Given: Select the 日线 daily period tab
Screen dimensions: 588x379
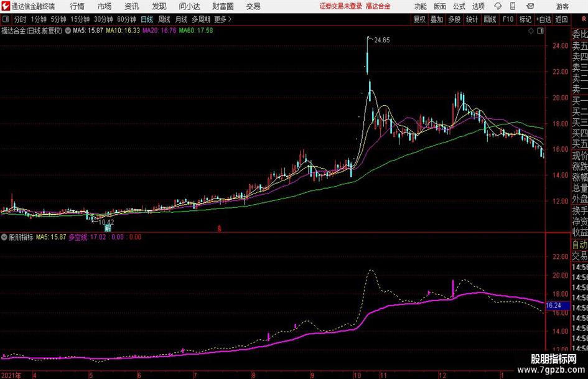Looking at the screenshot, I should tap(147, 19).
